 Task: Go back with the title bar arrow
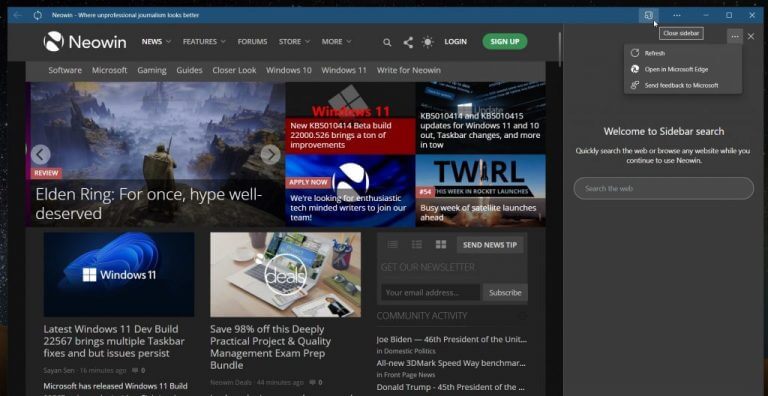18,15
